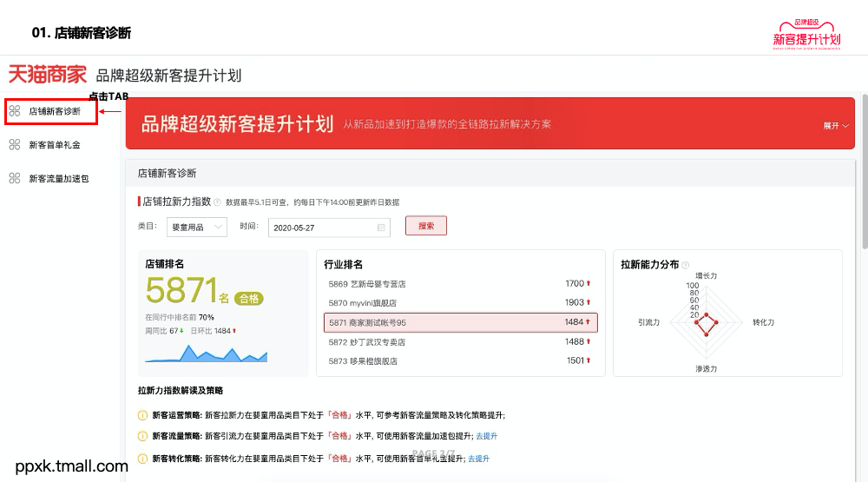The image size is (868, 489).
Task: Click 去提升 link in 新客流量策略 row
Action: point(487,436)
